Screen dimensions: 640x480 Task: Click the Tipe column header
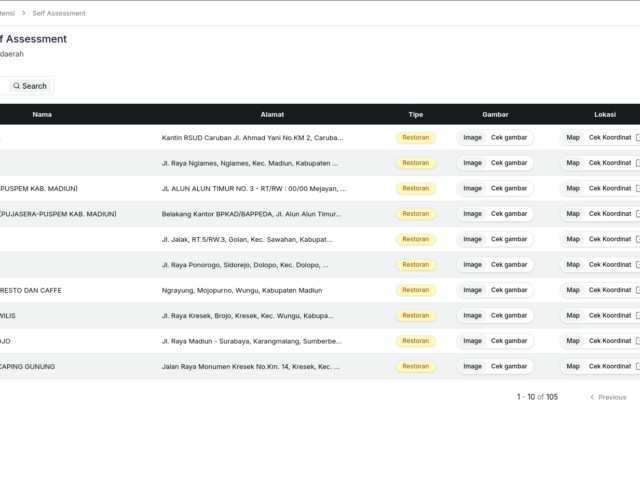coord(416,114)
